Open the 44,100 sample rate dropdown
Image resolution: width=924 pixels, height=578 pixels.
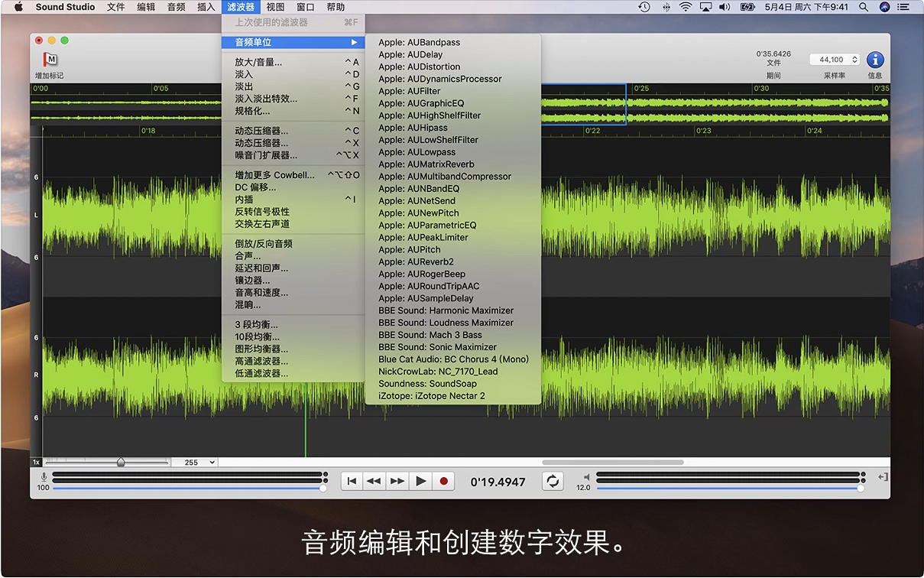pyautogui.click(x=835, y=60)
